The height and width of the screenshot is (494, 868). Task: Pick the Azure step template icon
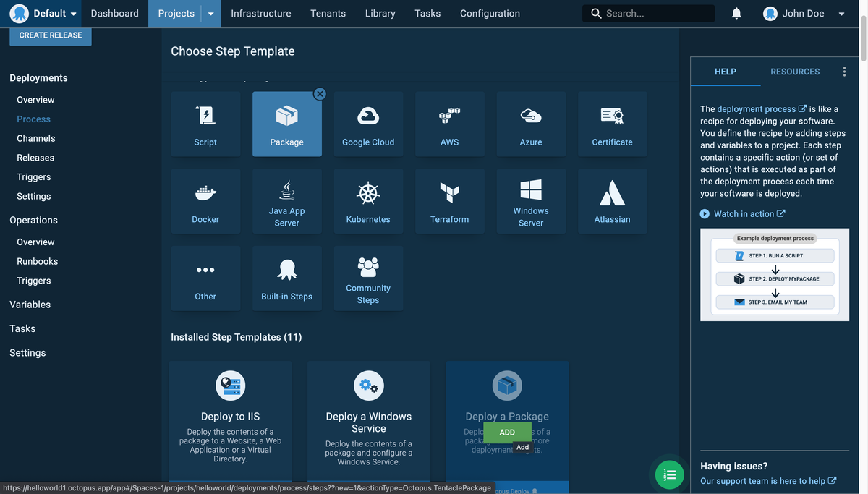tap(531, 113)
